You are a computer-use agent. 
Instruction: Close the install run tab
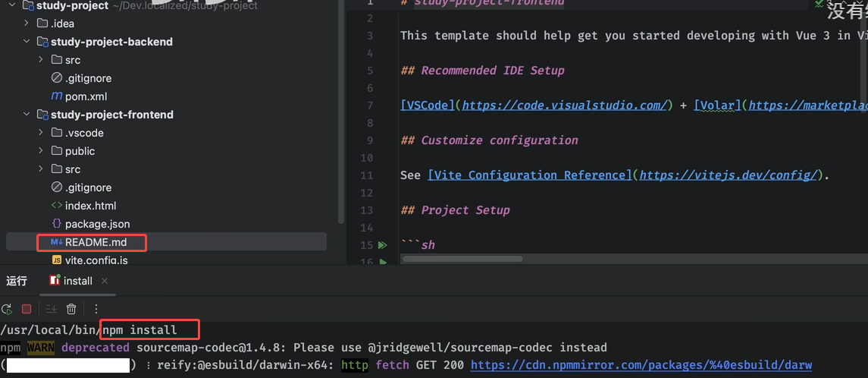(x=105, y=281)
